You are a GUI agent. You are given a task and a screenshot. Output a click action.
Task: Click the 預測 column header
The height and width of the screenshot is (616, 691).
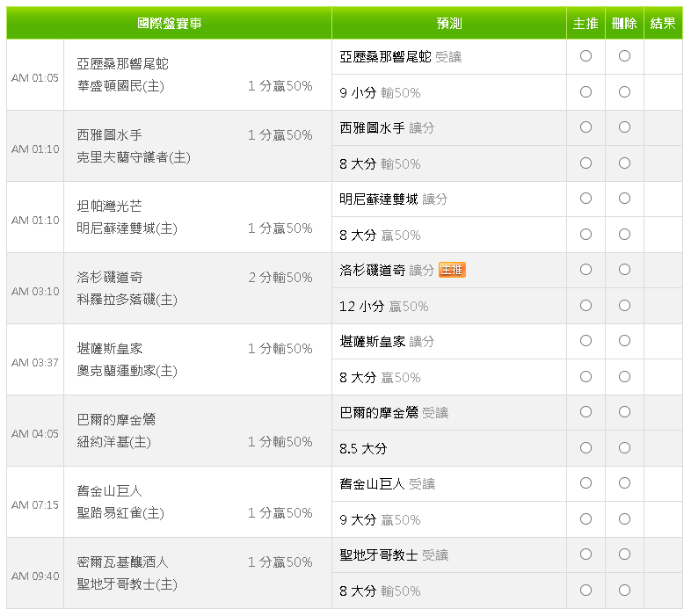(x=449, y=23)
